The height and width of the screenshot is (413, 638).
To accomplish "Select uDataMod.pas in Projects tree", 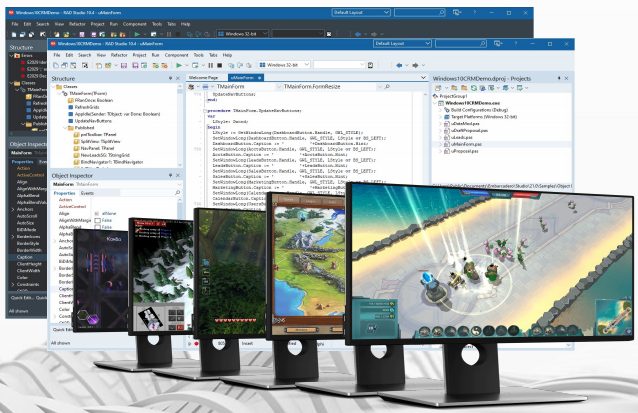I will pos(465,124).
